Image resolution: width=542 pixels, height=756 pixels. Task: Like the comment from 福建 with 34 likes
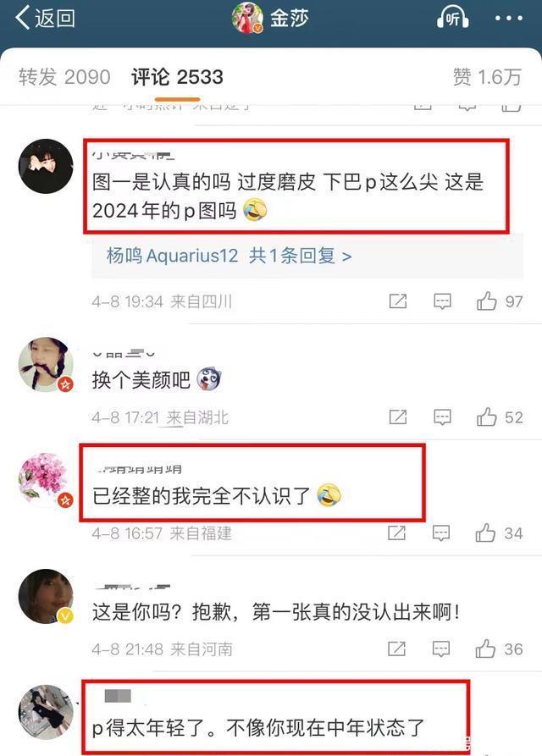(x=499, y=533)
